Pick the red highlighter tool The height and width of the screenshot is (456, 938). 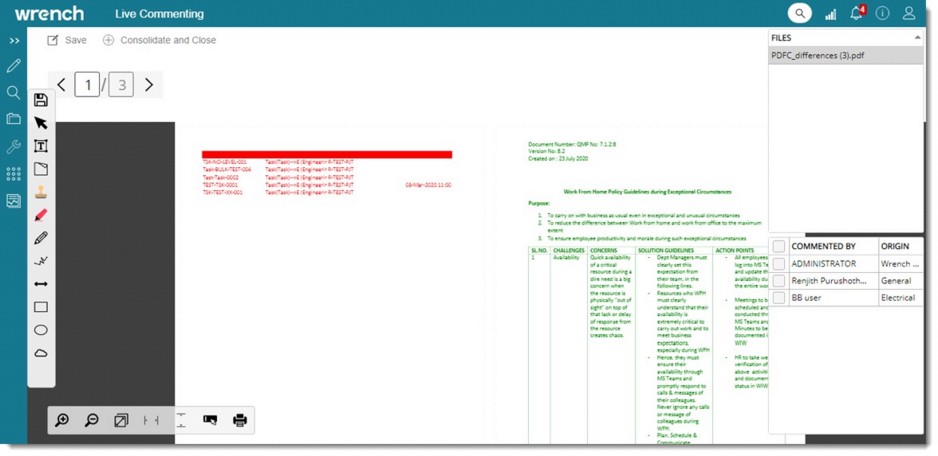pos(41,215)
